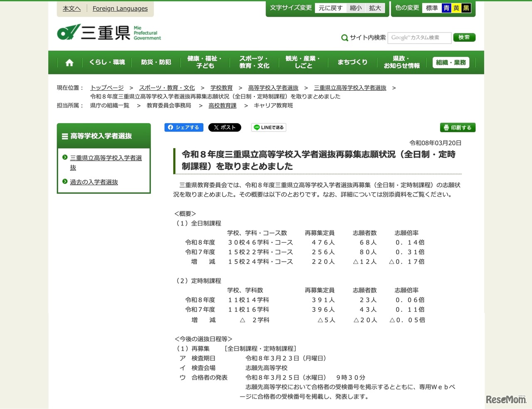
Task: Click the magnifying glass search icon
Action: tap(344, 37)
